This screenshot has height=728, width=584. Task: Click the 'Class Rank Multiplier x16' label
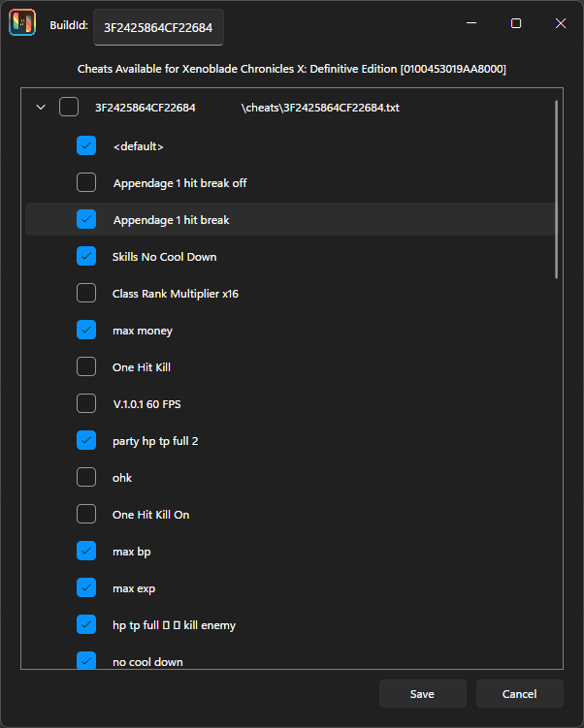176,294
